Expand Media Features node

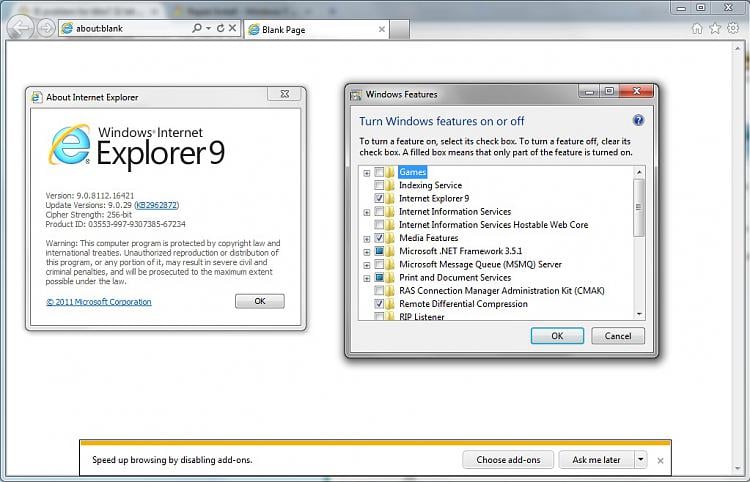(x=367, y=239)
